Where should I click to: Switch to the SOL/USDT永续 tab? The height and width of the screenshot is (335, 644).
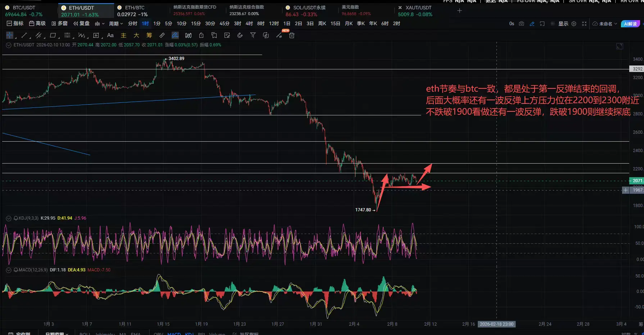(309, 11)
